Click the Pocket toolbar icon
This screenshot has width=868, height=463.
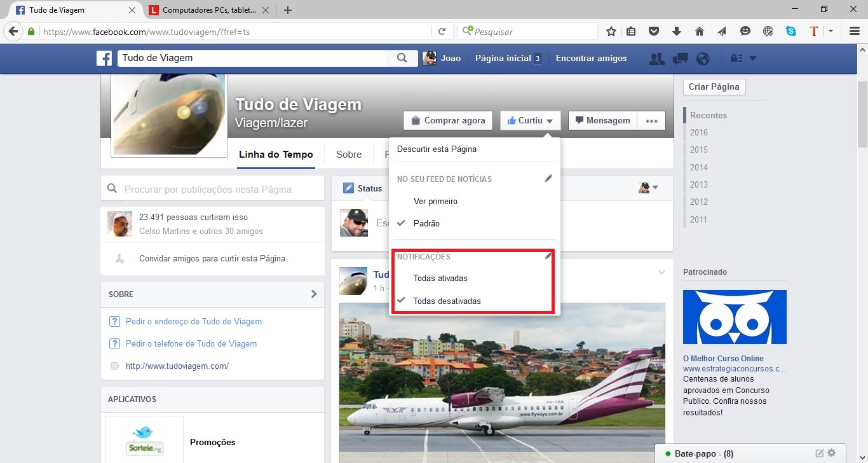click(x=653, y=31)
